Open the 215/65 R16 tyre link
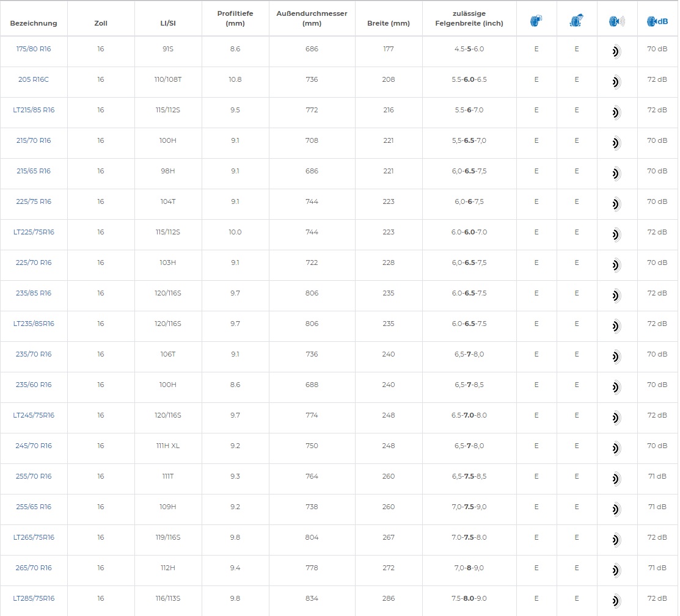Viewport: 680px width, 616px height. pos(34,171)
